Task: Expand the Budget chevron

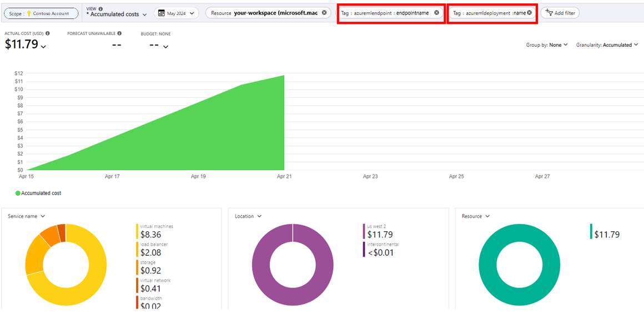Action: click(x=165, y=47)
